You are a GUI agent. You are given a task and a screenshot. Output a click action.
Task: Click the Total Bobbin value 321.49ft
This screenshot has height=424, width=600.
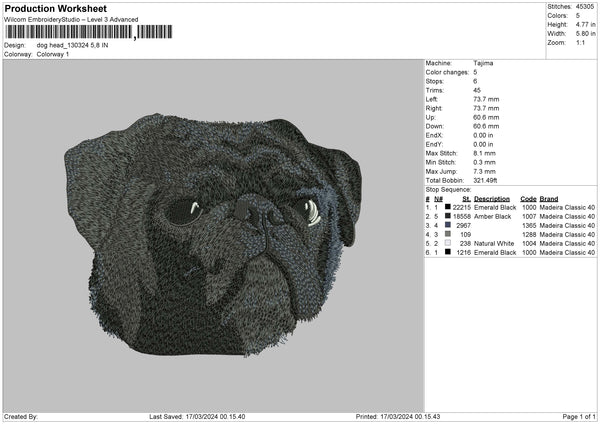pos(488,180)
